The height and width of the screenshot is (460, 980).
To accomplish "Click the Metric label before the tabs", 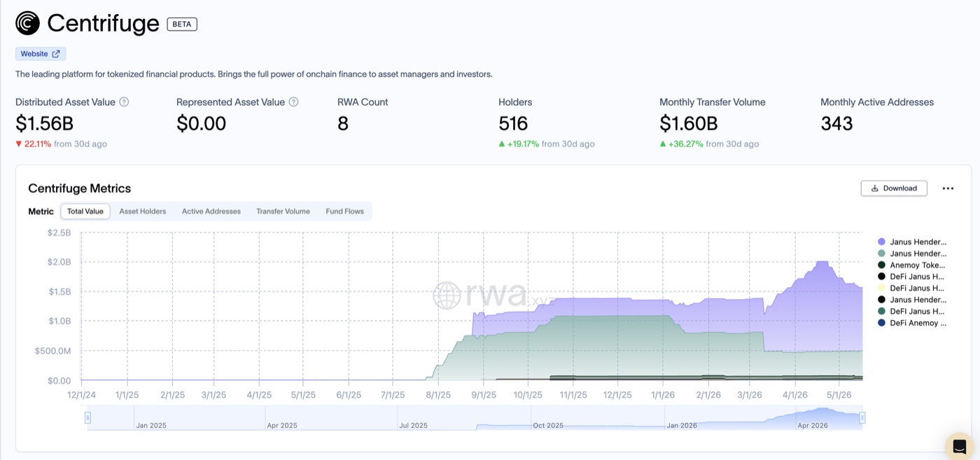I will pos(41,211).
